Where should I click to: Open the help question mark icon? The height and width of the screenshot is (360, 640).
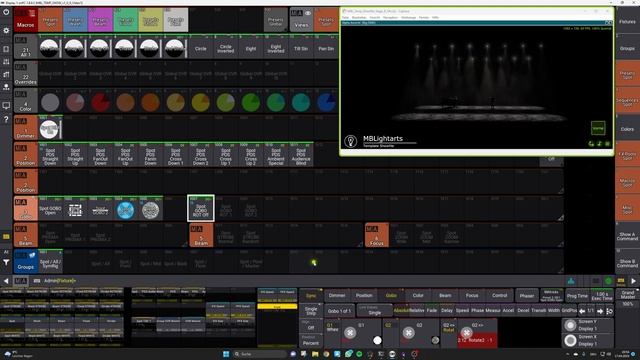[x=6, y=120]
